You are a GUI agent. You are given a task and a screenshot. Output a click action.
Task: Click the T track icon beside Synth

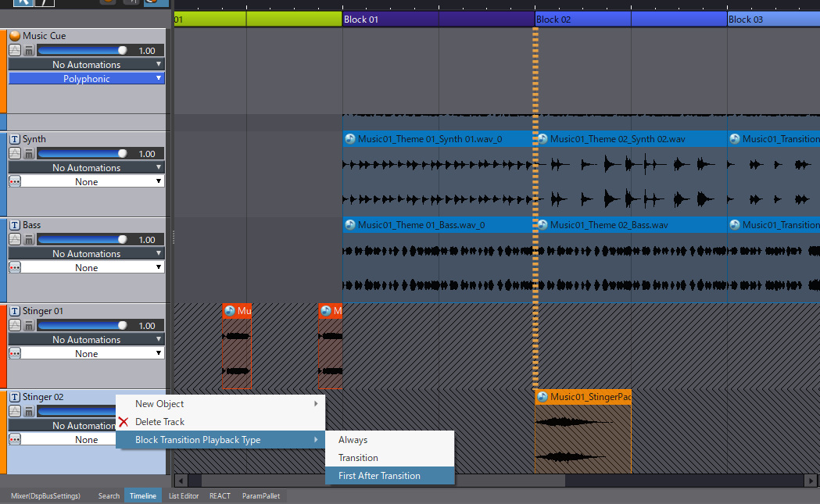(x=15, y=139)
